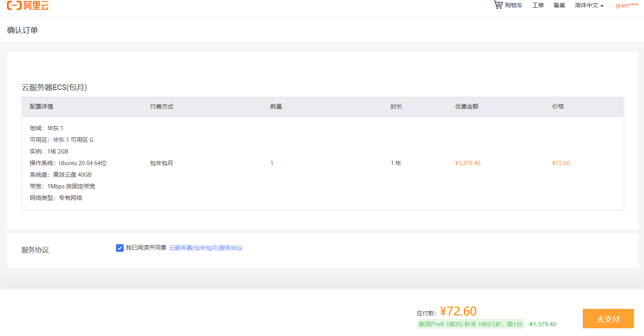Click the 应付款 label
The image size is (644, 336).
[x=426, y=313]
